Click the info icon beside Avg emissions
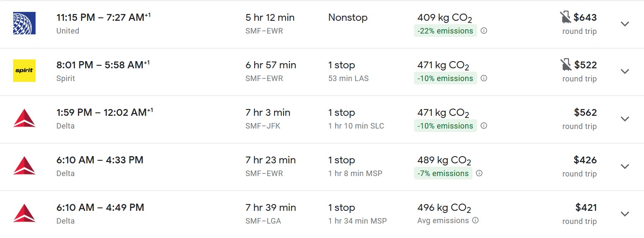 tap(475, 221)
